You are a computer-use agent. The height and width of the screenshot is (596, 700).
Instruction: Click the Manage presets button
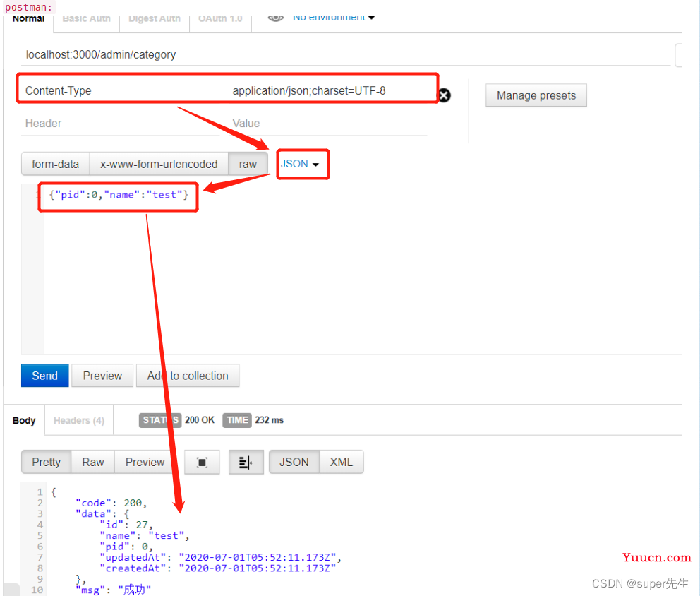[x=536, y=95]
